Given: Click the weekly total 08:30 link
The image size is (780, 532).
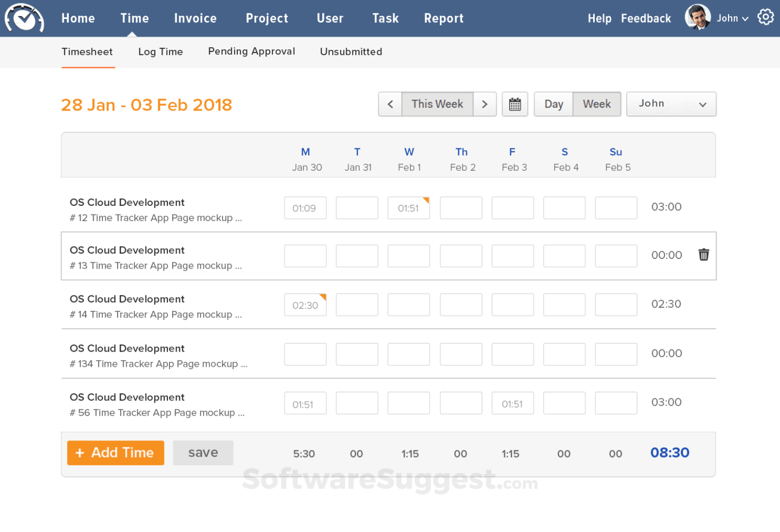Looking at the screenshot, I should [669, 452].
